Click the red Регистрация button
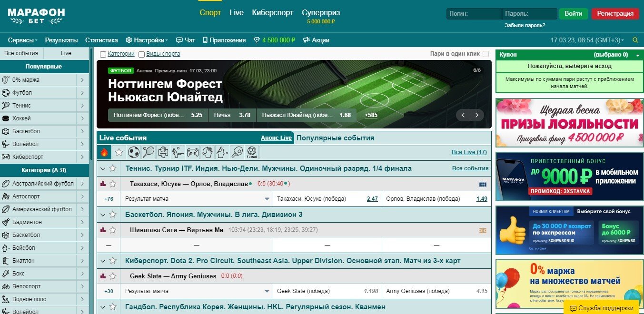 click(x=615, y=14)
